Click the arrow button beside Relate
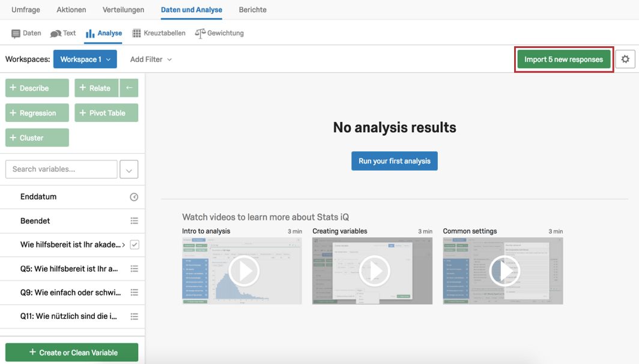The width and height of the screenshot is (639, 364). [129, 88]
